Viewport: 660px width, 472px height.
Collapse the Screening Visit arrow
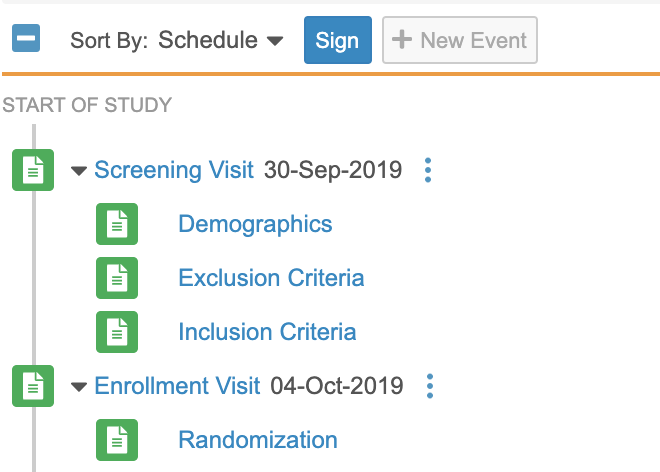point(80,171)
